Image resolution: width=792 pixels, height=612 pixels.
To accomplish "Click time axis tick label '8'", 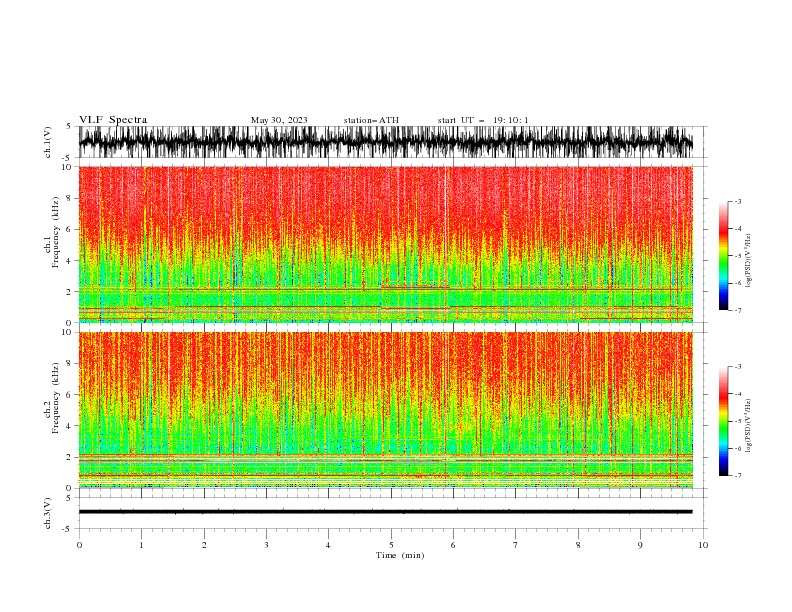I will (578, 545).
